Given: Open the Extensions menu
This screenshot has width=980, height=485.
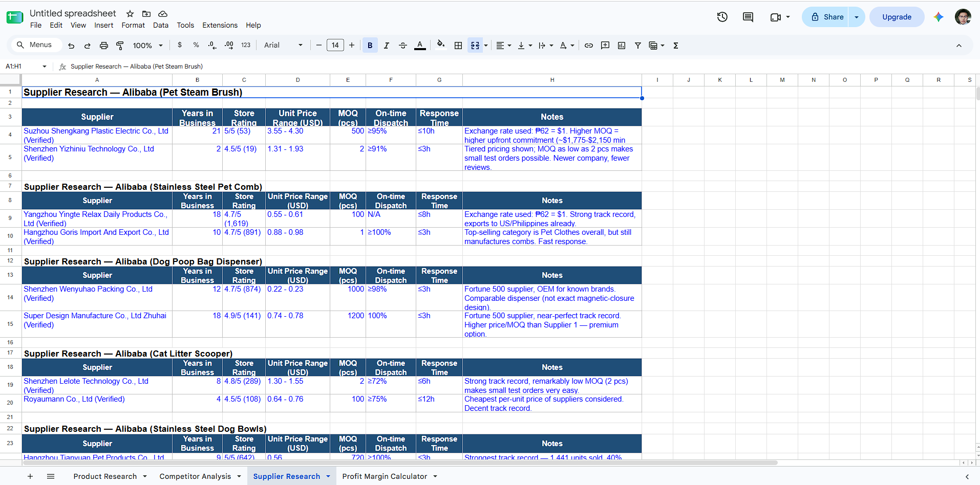Looking at the screenshot, I should click(x=220, y=25).
